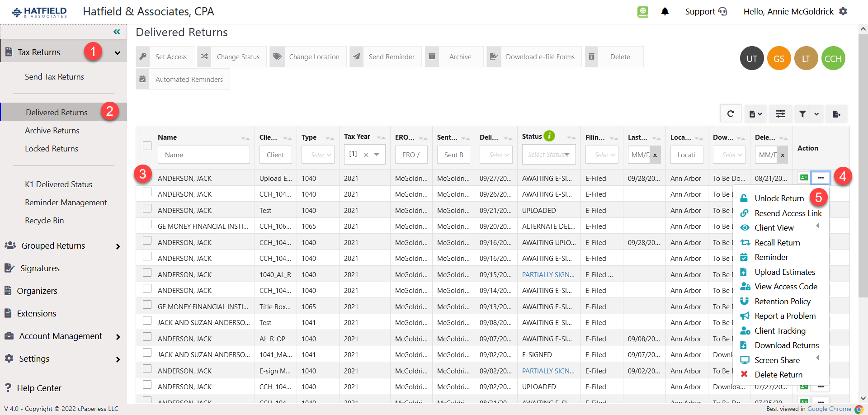Check the checkbox for the Test 1040 return
This screenshot has width=868, height=415.
pos(147,208)
